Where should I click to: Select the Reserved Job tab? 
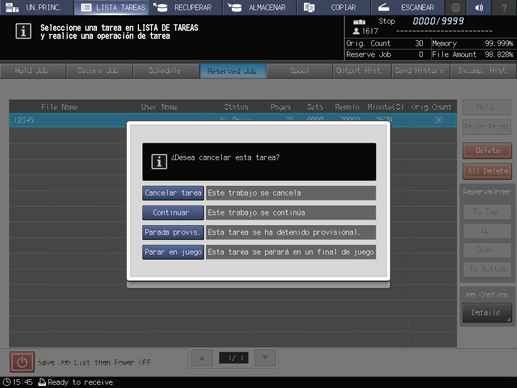coord(233,71)
